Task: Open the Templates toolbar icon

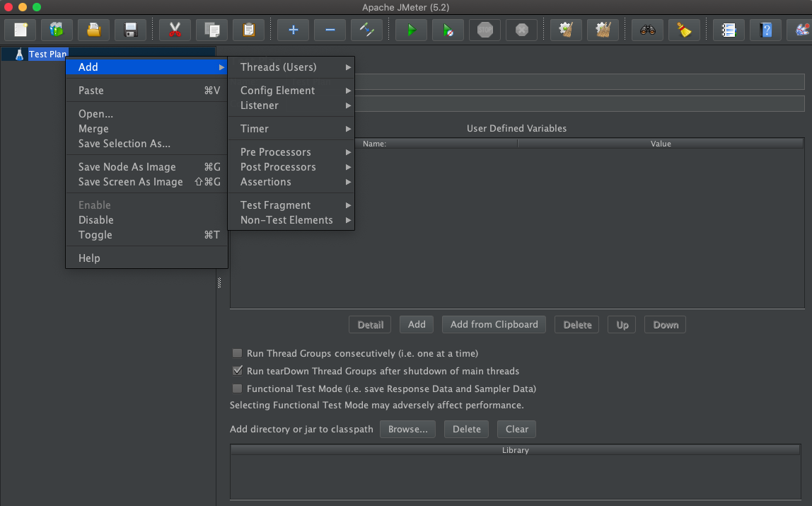Action: (57, 30)
